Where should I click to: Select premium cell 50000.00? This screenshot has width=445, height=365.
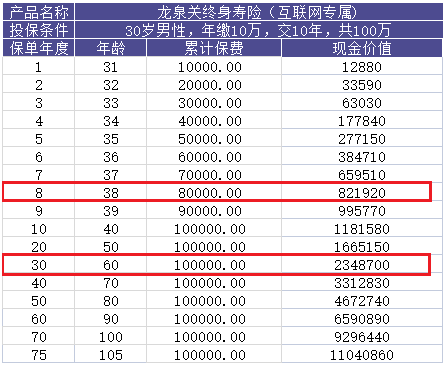[x=214, y=139]
